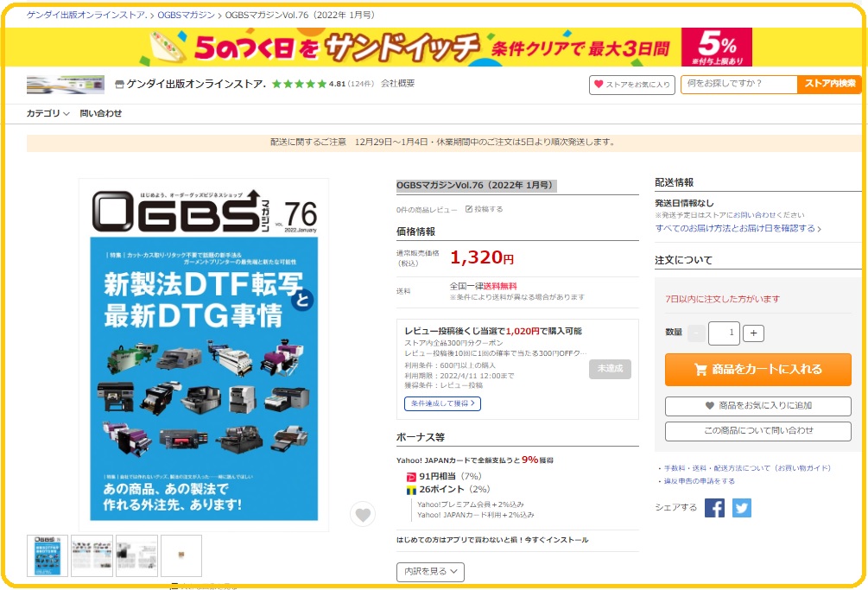The height and width of the screenshot is (590, 868).
Task: Click the post review pencil icon
Action: coord(469,209)
